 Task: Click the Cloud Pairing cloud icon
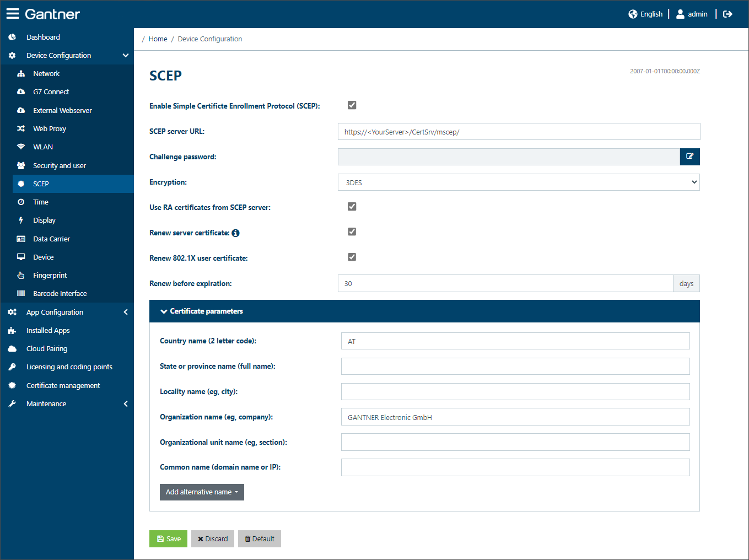[12, 348]
